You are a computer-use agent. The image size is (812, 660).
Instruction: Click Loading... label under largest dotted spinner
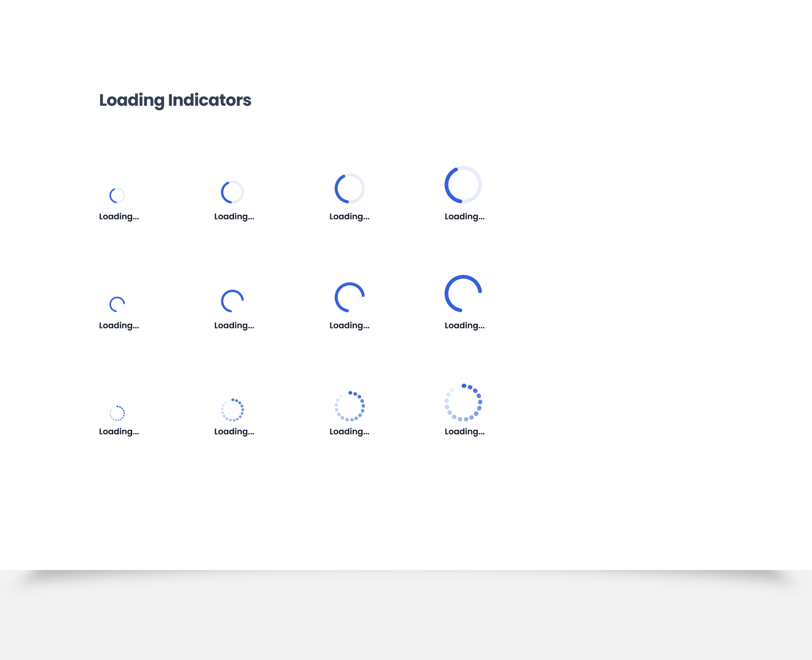coord(465,432)
